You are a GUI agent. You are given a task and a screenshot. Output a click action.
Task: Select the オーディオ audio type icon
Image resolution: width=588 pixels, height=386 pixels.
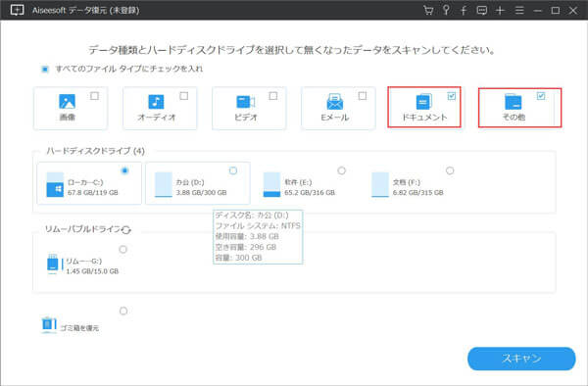tap(156, 102)
